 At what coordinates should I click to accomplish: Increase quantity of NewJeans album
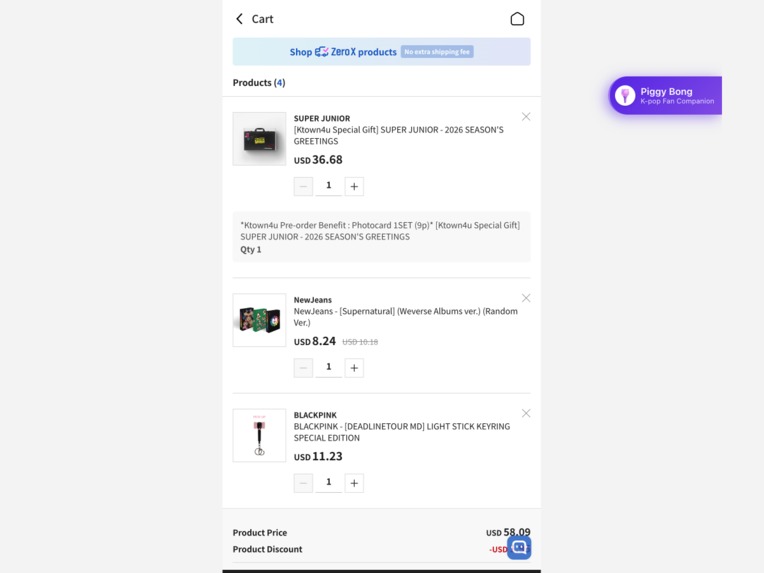coord(354,368)
